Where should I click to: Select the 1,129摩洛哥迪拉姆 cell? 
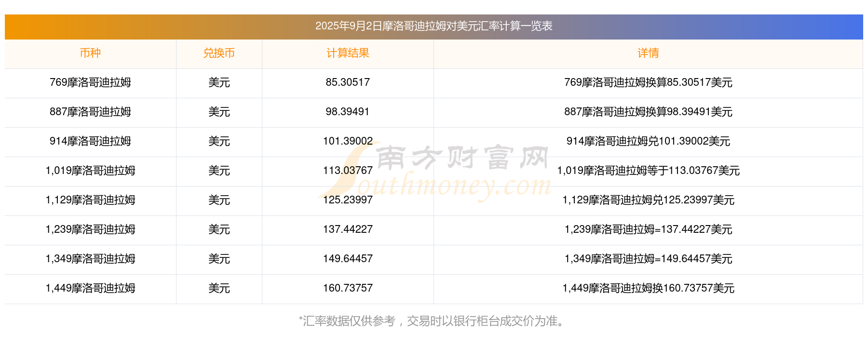90,200
